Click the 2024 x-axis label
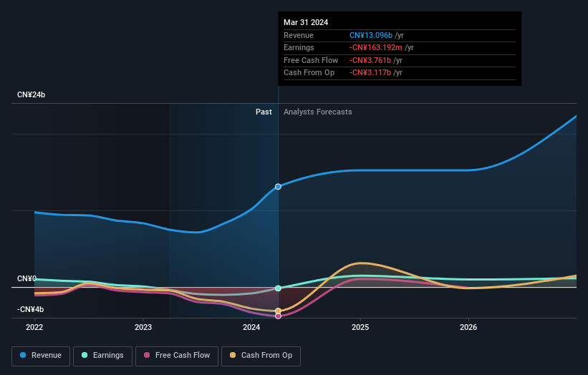588x375 pixels. click(251, 328)
